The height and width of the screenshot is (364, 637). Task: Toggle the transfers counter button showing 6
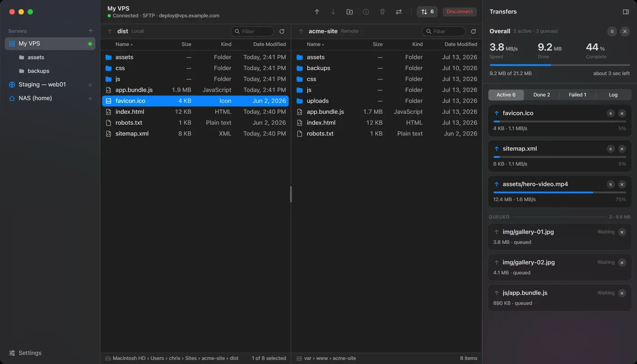[427, 12]
